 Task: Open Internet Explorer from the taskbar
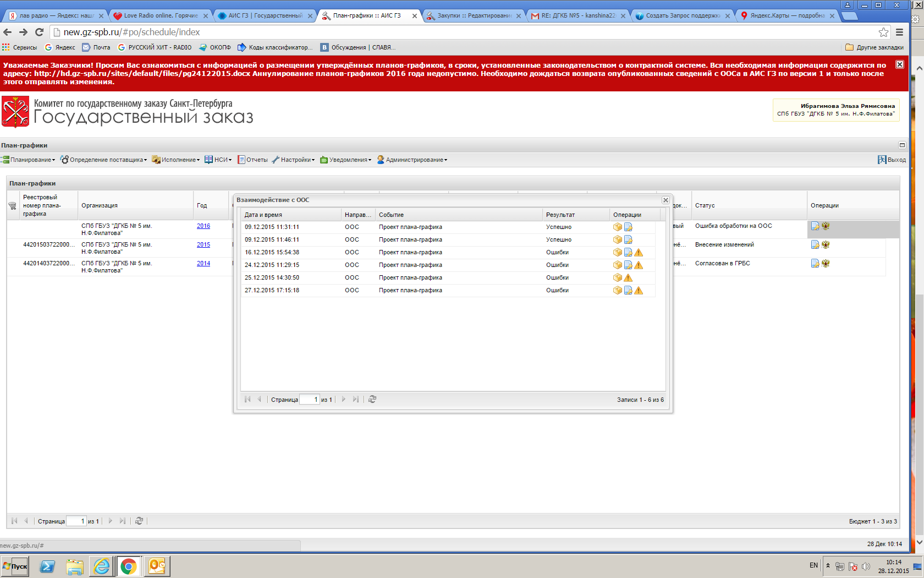point(102,566)
